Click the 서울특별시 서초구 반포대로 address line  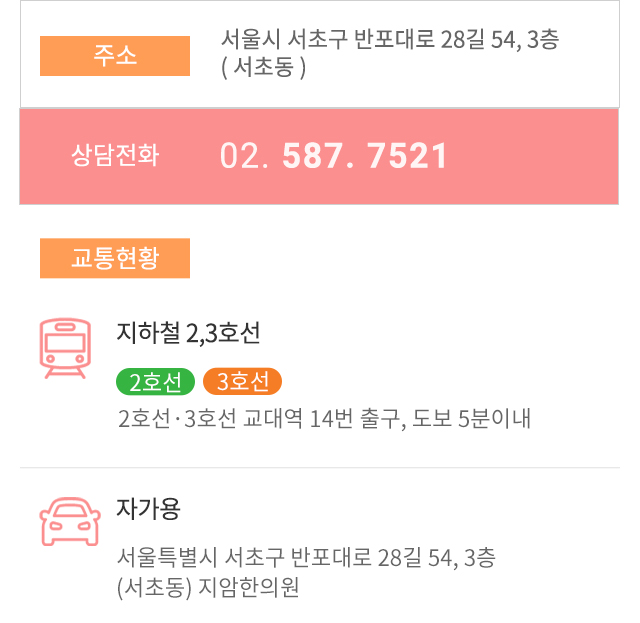coord(306,558)
